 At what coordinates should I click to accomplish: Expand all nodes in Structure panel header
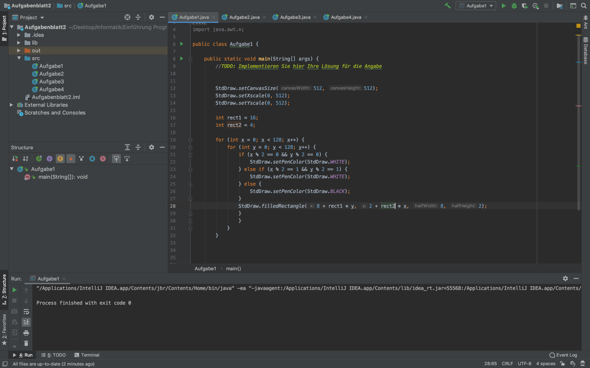[128, 147]
